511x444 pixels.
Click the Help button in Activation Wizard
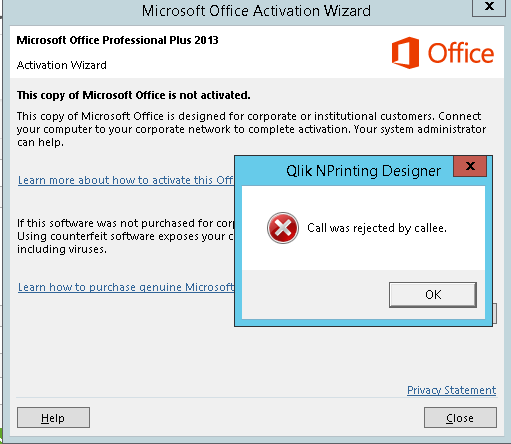click(53, 418)
